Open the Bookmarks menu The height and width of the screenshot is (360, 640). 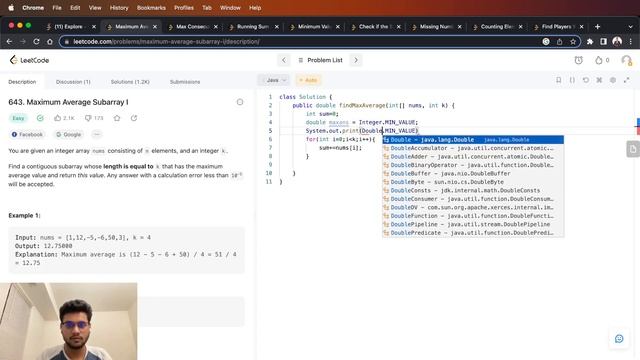click(x=151, y=8)
